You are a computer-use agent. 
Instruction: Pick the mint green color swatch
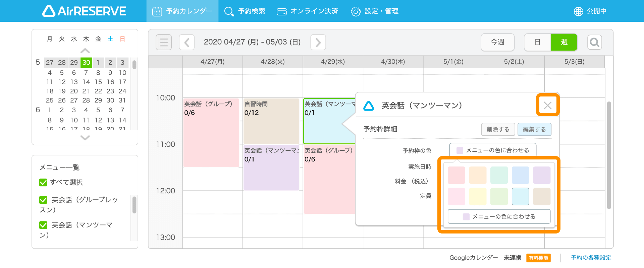point(499,175)
